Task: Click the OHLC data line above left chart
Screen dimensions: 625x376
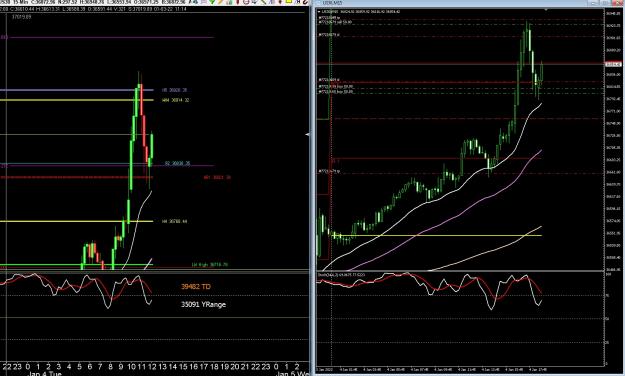Action: [93, 8]
